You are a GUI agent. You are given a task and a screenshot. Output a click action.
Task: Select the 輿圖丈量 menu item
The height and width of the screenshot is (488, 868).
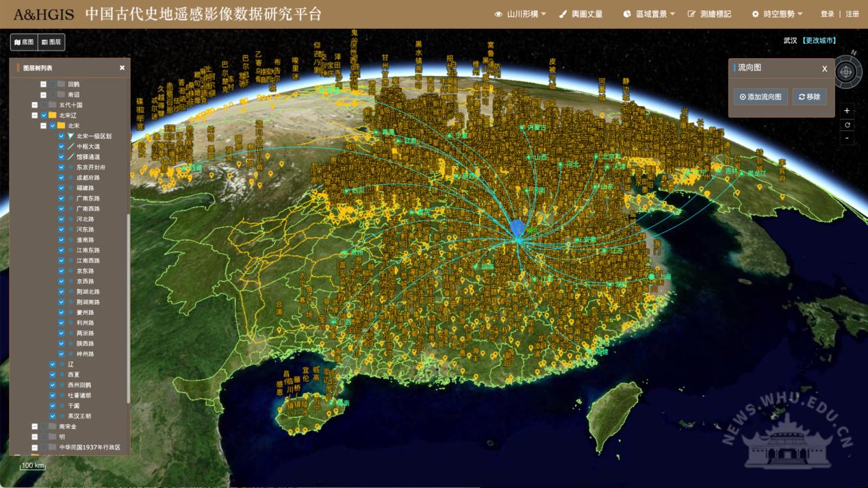pos(581,14)
